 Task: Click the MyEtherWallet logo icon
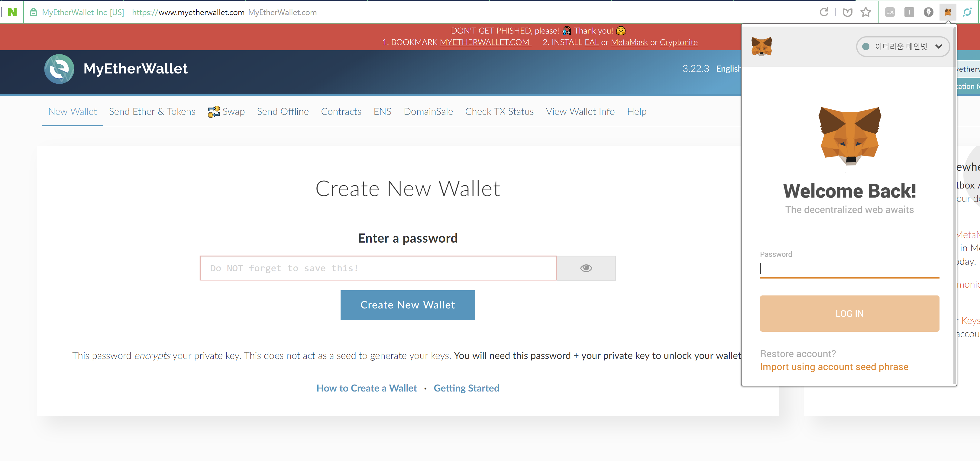[59, 69]
